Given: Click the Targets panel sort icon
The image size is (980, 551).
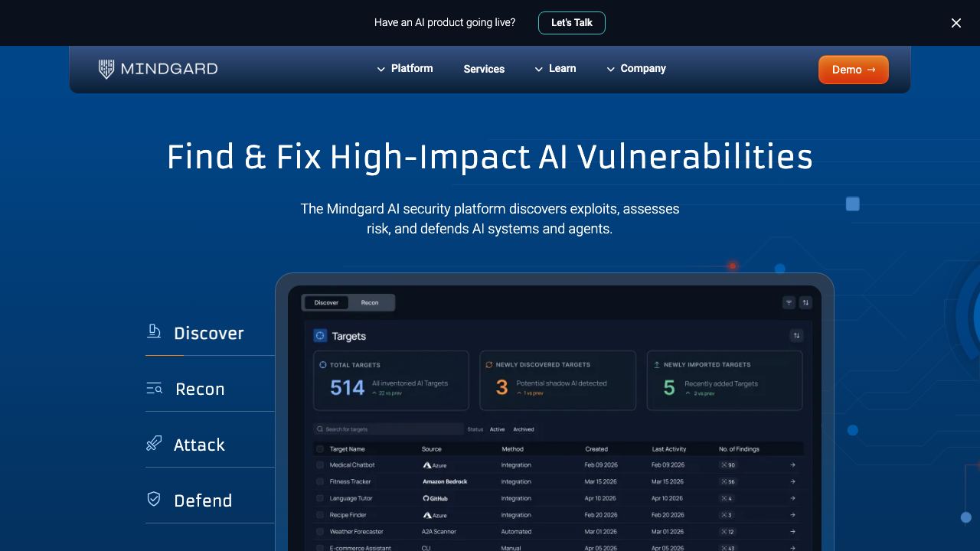Looking at the screenshot, I should point(796,335).
